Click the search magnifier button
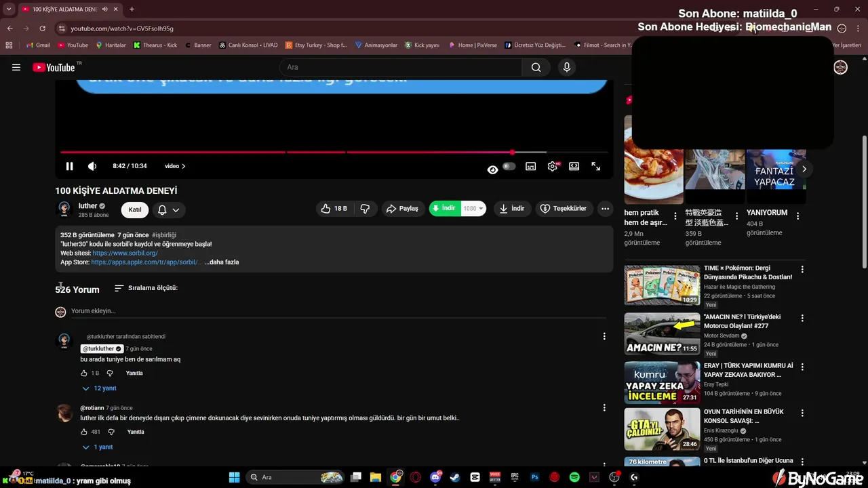868x488 pixels. pyautogui.click(x=536, y=67)
